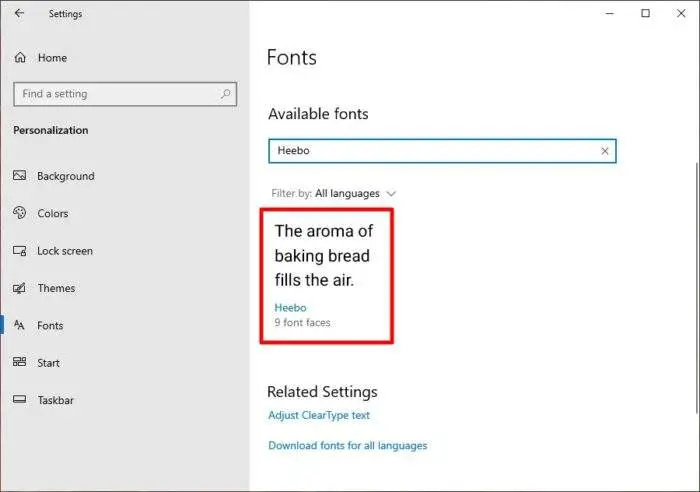Click Download fonts for all languages
Image resolution: width=700 pixels, height=492 pixels.
tap(347, 446)
